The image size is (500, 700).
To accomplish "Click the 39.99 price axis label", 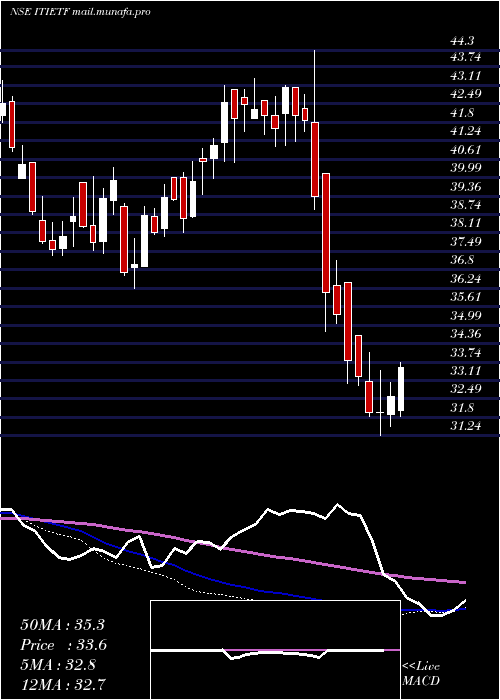I will (x=466, y=168).
